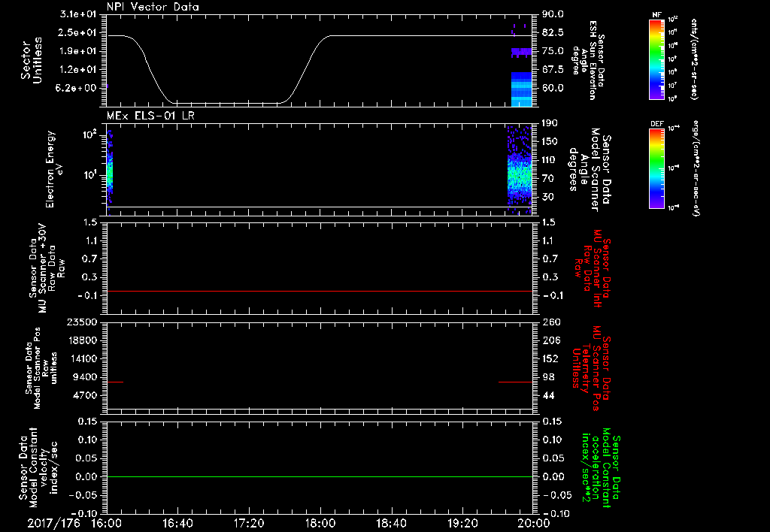Click the 19:20 time tick label
This screenshot has width=770, height=532.
[x=462, y=523]
